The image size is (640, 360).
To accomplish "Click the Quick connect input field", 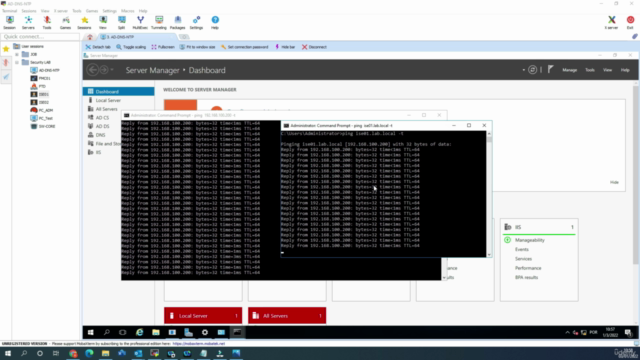I will [40, 37].
